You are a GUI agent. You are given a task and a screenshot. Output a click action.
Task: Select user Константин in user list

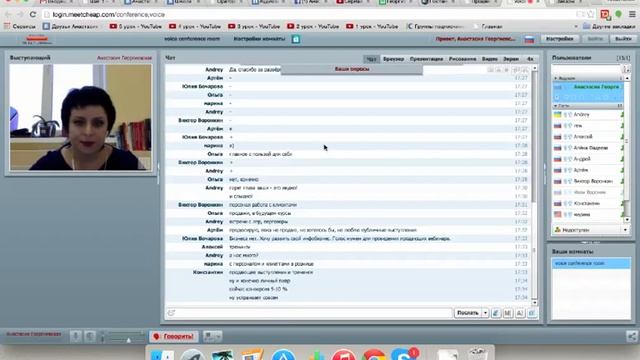pos(587,203)
